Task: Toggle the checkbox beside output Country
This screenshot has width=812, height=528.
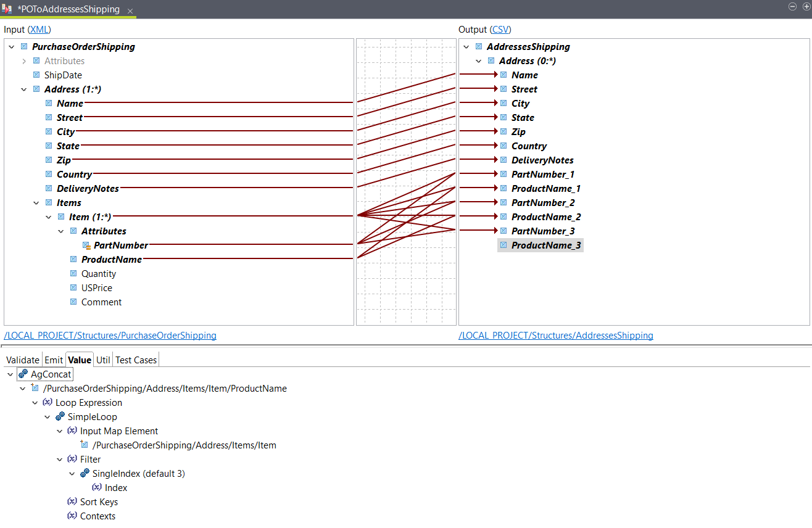Action: tap(503, 146)
